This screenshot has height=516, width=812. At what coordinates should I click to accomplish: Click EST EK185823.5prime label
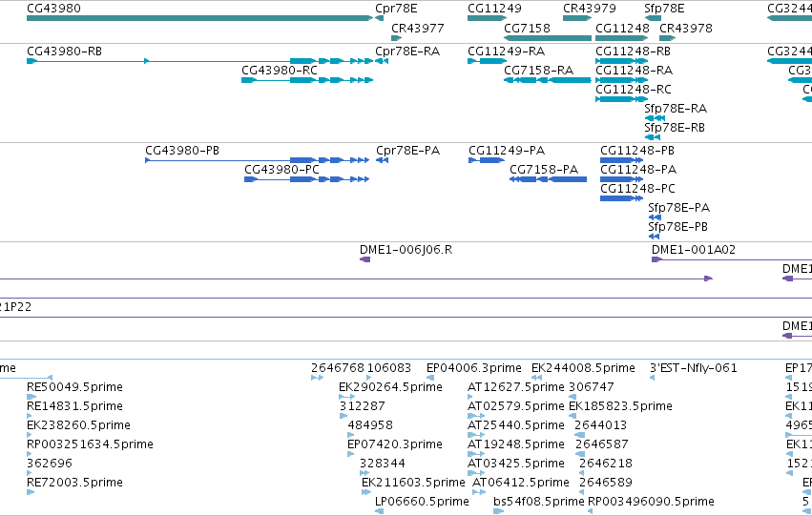620,406
